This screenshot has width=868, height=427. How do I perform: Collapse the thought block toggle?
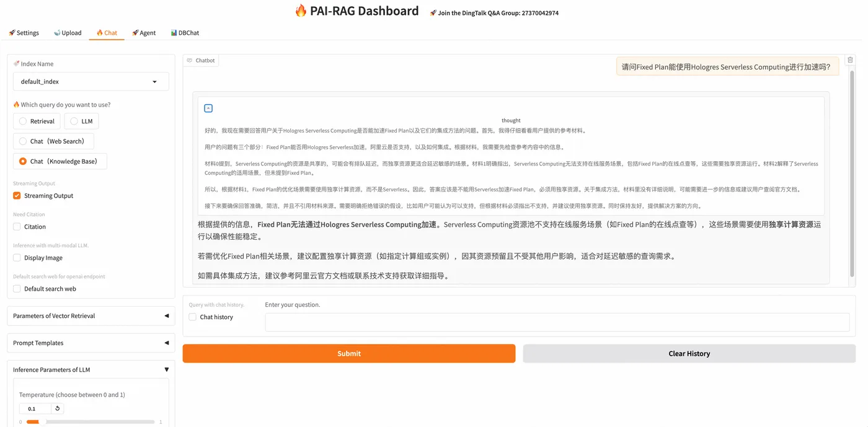coord(208,108)
